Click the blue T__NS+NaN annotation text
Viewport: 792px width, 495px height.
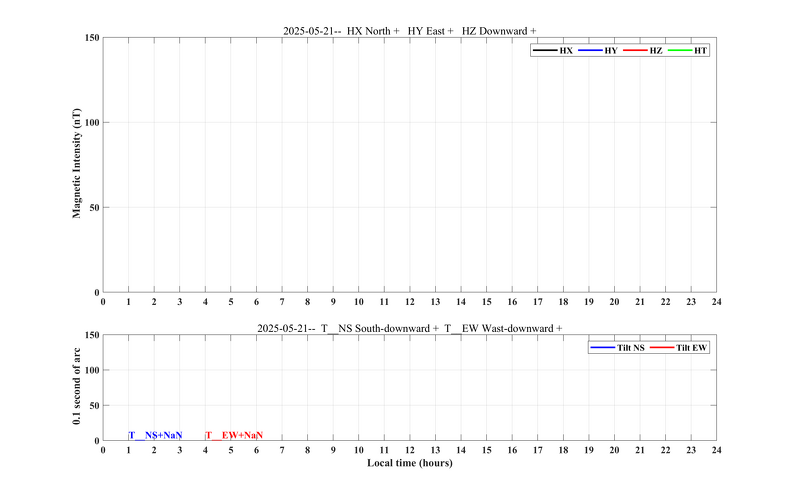coord(155,435)
